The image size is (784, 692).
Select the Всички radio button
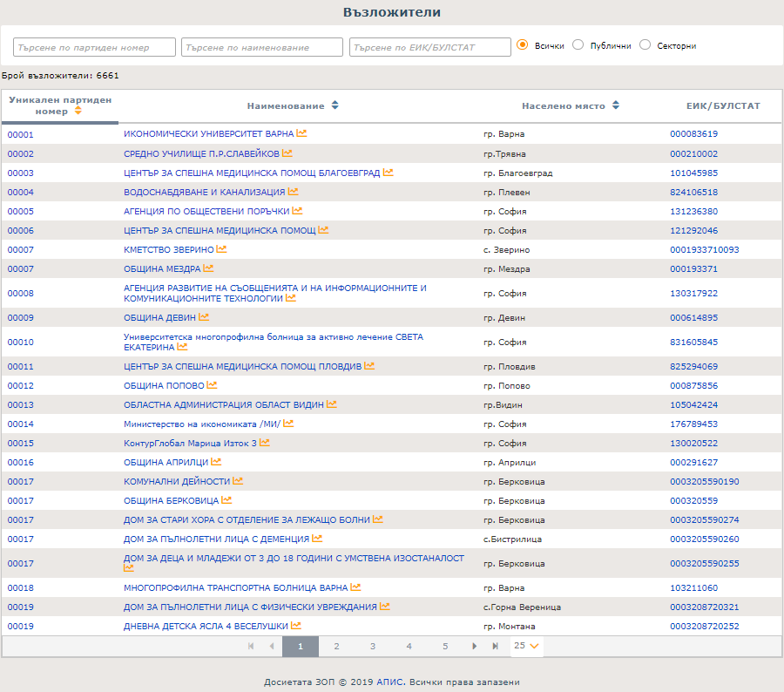[523, 45]
